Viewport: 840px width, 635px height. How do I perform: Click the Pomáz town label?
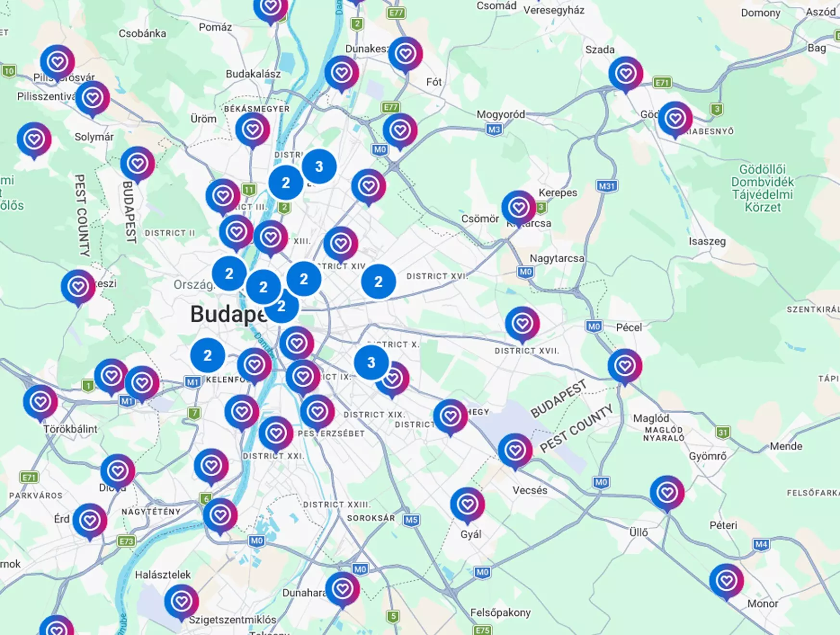[x=215, y=27]
